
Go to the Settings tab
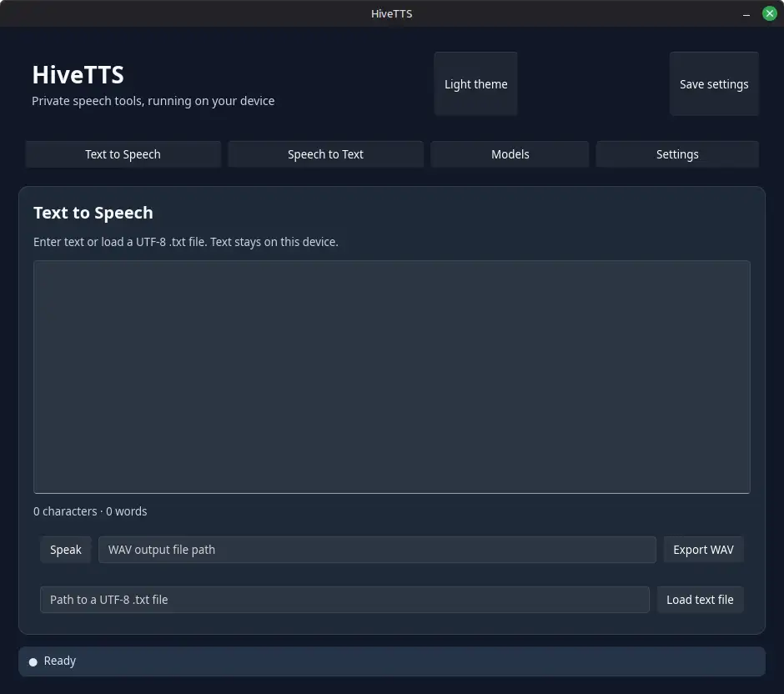(677, 154)
